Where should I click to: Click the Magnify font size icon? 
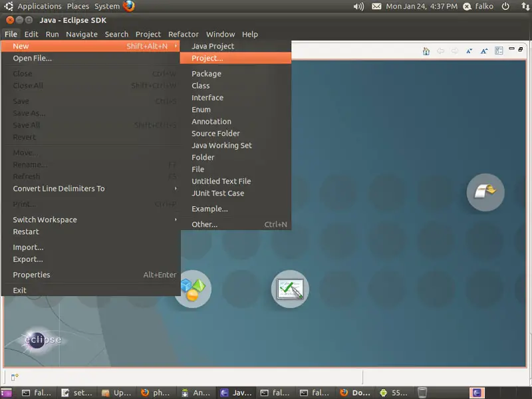pos(484,51)
